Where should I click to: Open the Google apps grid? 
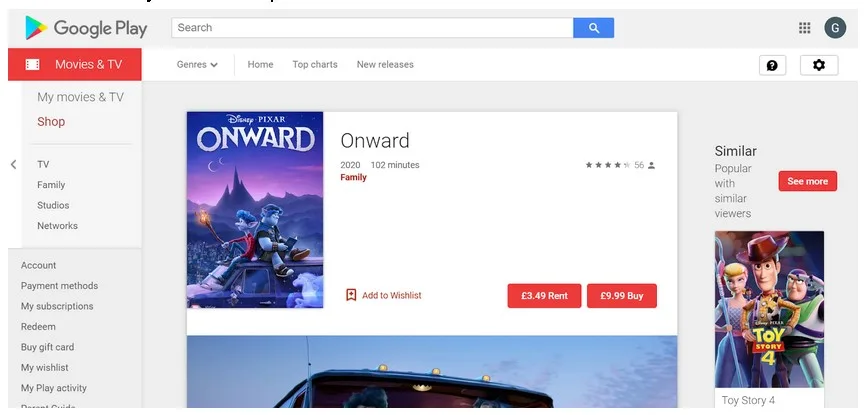tap(804, 28)
